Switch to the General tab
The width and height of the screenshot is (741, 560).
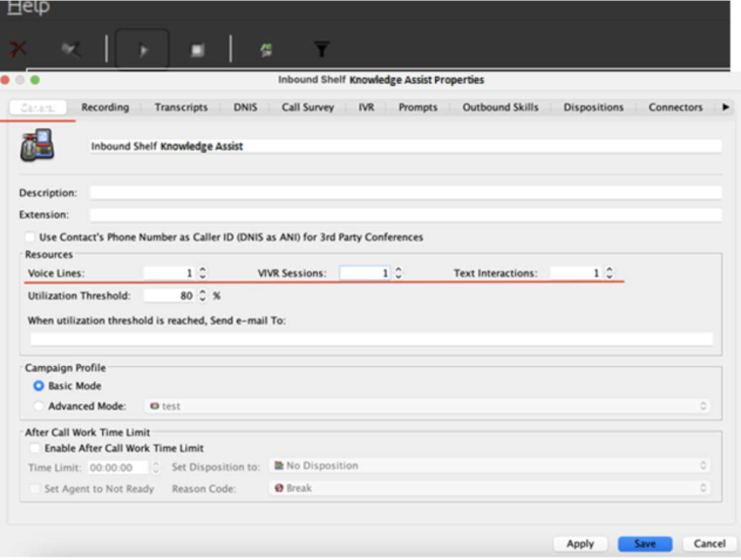coord(38,108)
